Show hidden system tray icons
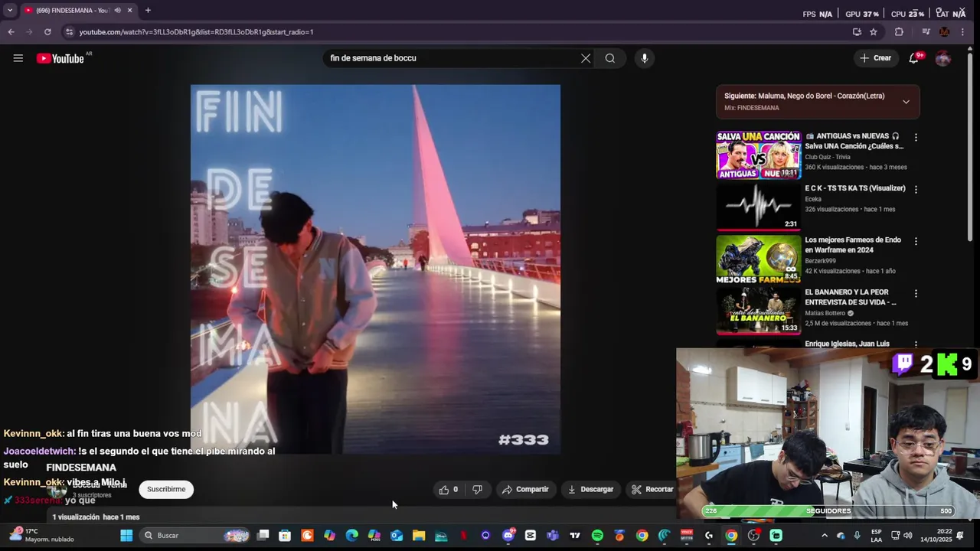The height and width of the screenshot is (551, 980). pyautogui.click(x=824, y=536)
